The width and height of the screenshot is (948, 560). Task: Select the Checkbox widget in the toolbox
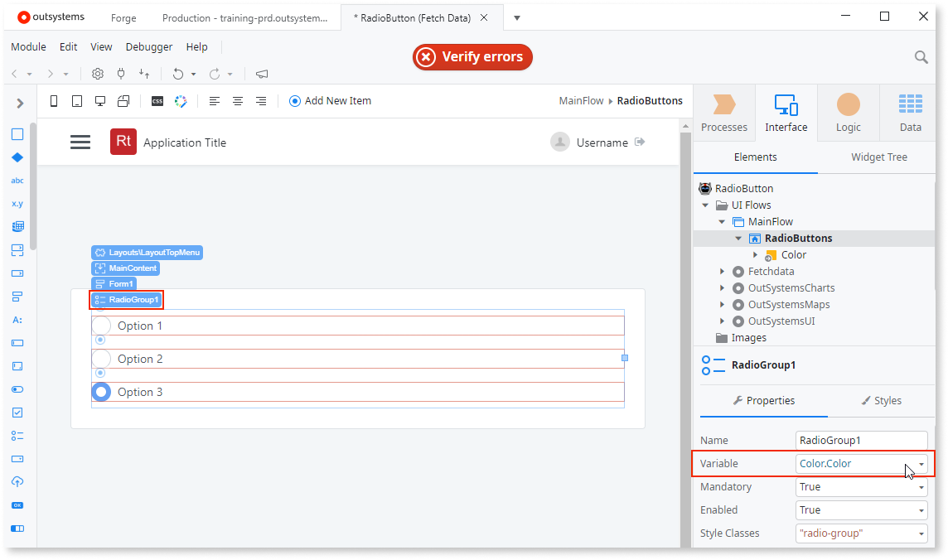17,413
